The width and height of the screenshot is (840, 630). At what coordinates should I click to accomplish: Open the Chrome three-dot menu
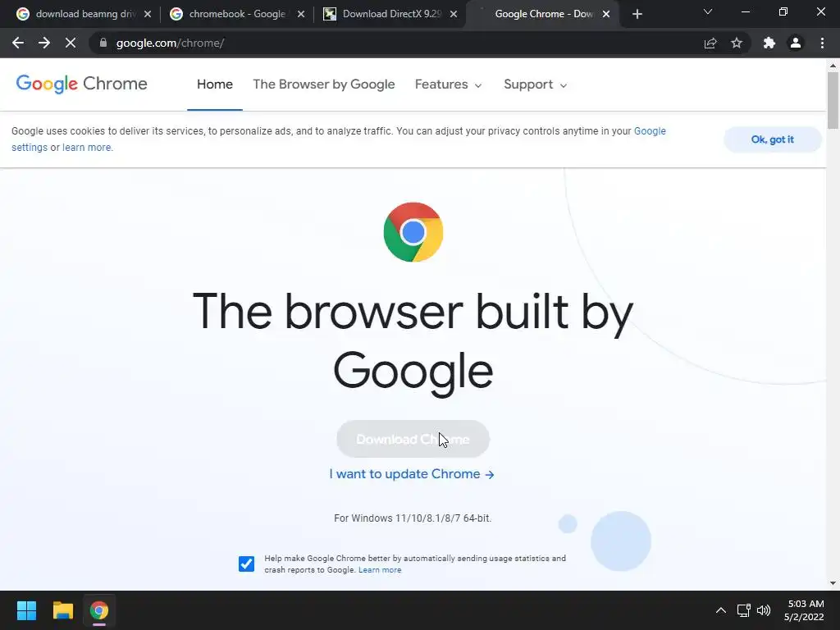[822, 43]
